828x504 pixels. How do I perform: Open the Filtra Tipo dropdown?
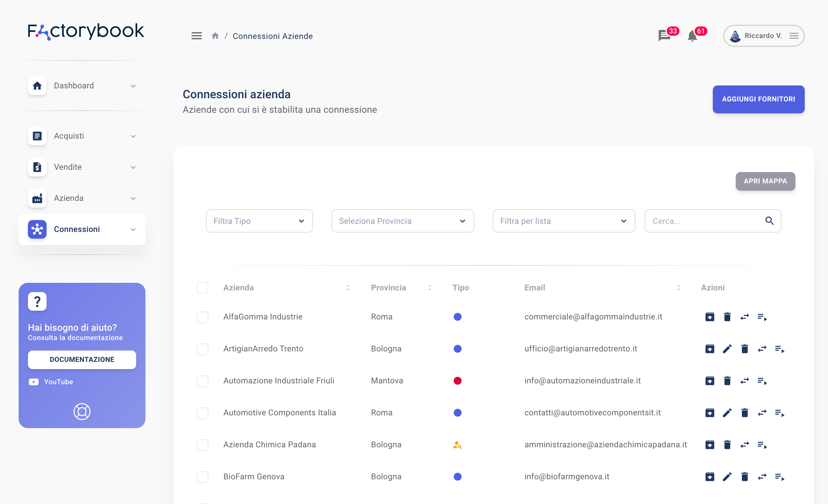259,221
